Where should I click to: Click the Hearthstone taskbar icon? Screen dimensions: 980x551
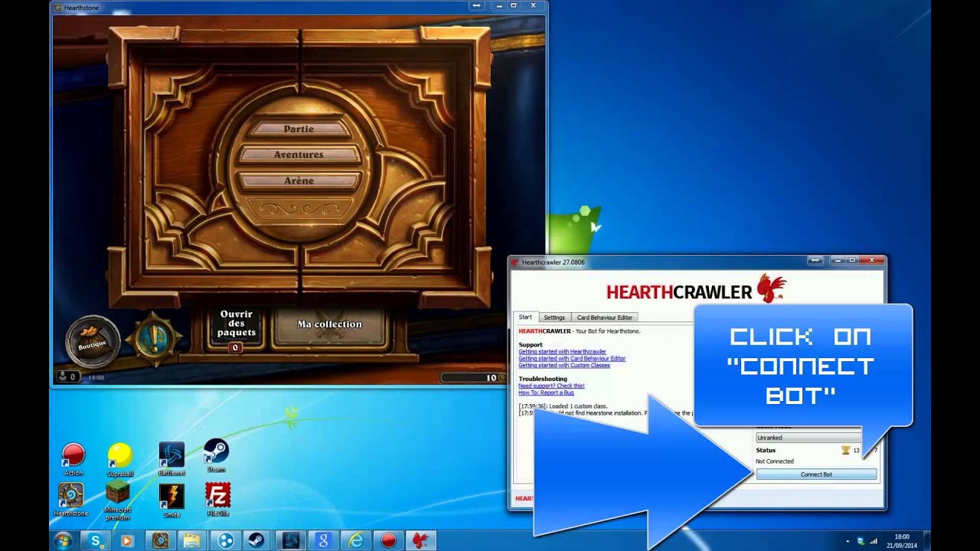(x=160, y=541)
